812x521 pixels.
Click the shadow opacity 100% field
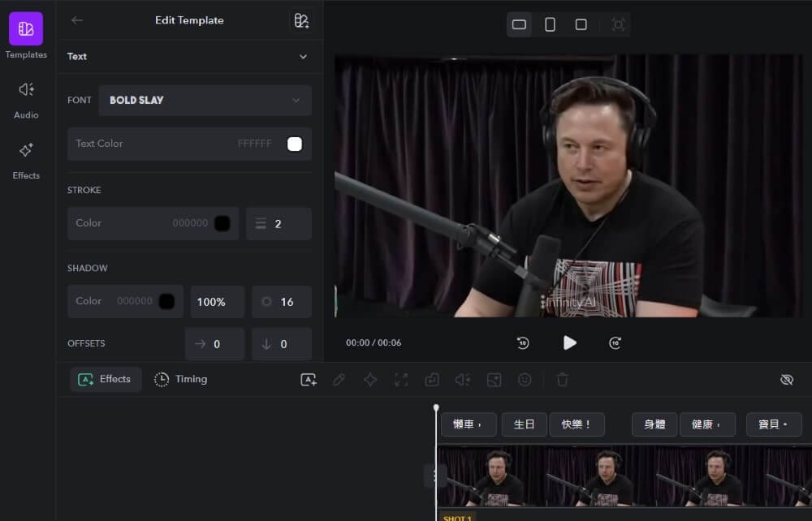[217, 302]
